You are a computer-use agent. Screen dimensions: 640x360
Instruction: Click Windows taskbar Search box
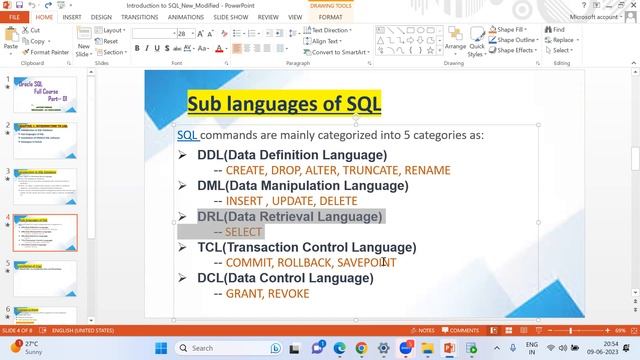229,348
